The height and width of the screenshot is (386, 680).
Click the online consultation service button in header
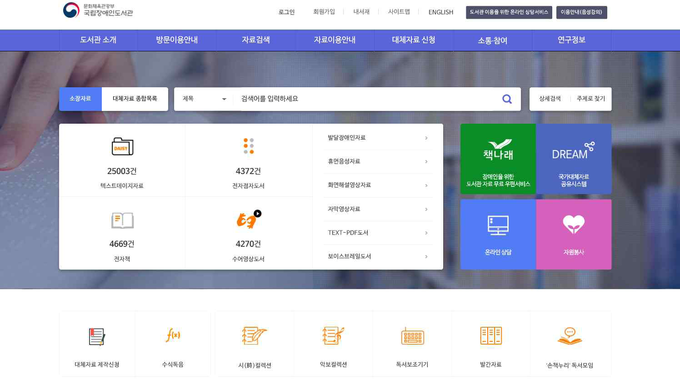click(x=509, y=12)
